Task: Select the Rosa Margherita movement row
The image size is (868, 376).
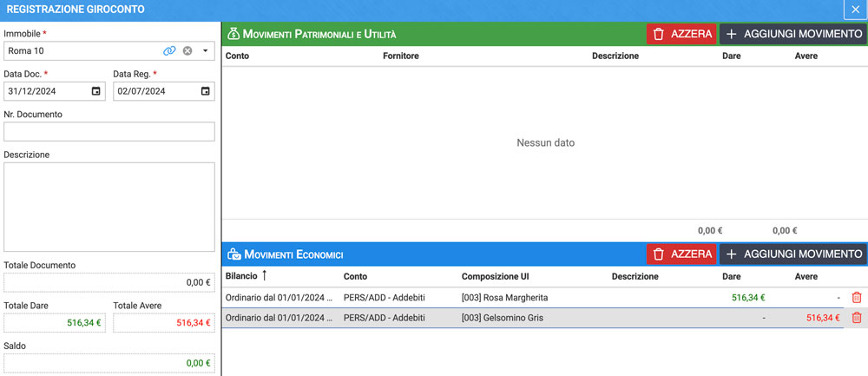Action: pos(533,297)
